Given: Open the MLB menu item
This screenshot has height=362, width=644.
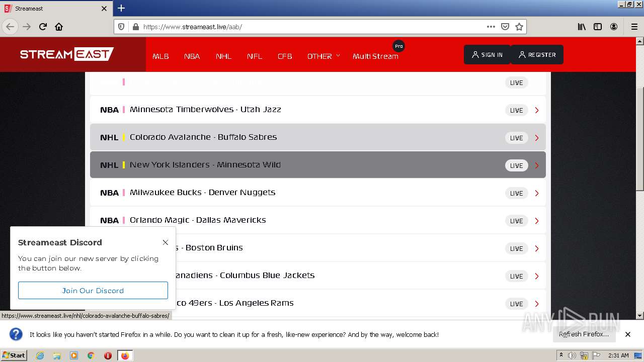Looking at the screenshot, I should click(x=160, y=56).
